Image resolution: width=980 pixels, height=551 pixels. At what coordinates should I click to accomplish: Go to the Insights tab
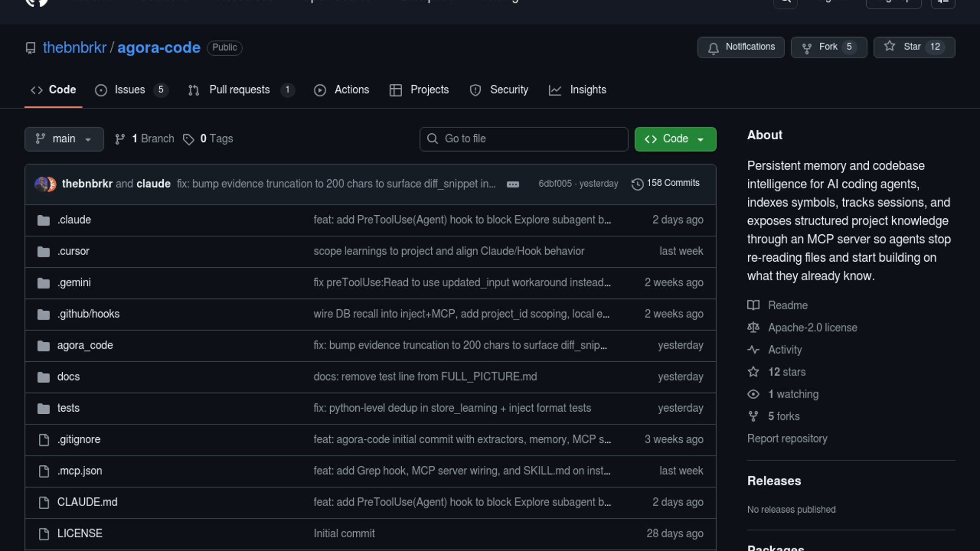(x=587, y=90)
